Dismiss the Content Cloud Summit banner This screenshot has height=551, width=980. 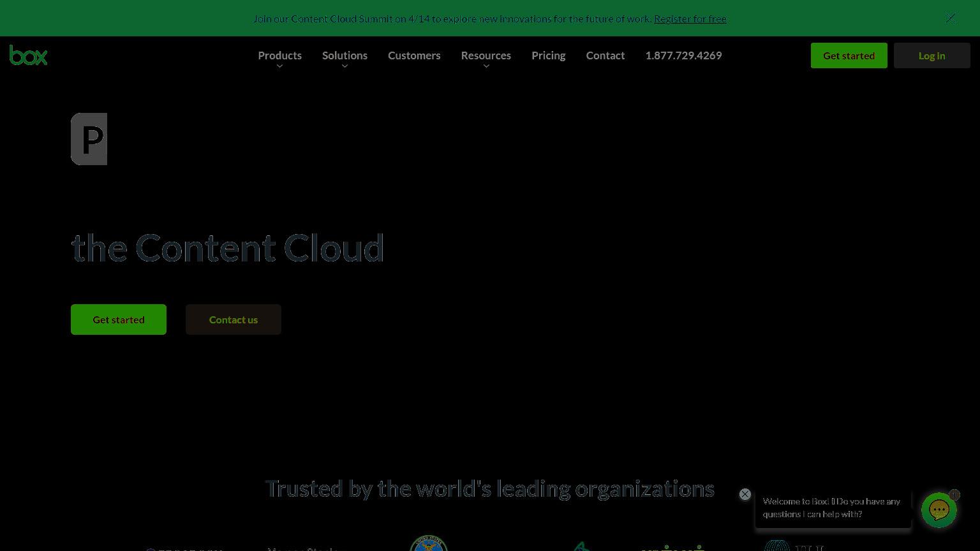pos(951,18)
